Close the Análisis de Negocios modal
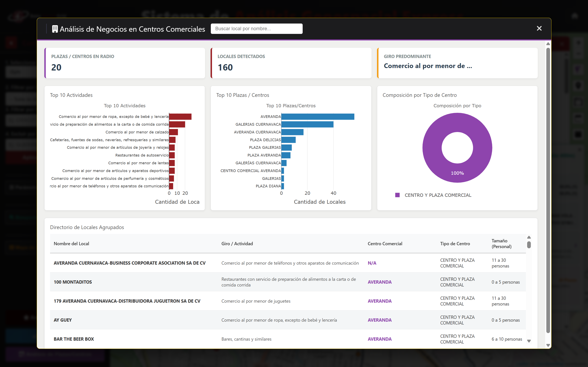Screen dimensions: 588x367 tap(539, 28)
